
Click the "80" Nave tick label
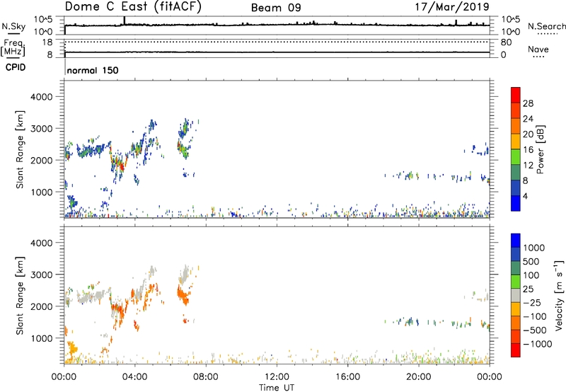pyautogui.click(x=506, y=42)
